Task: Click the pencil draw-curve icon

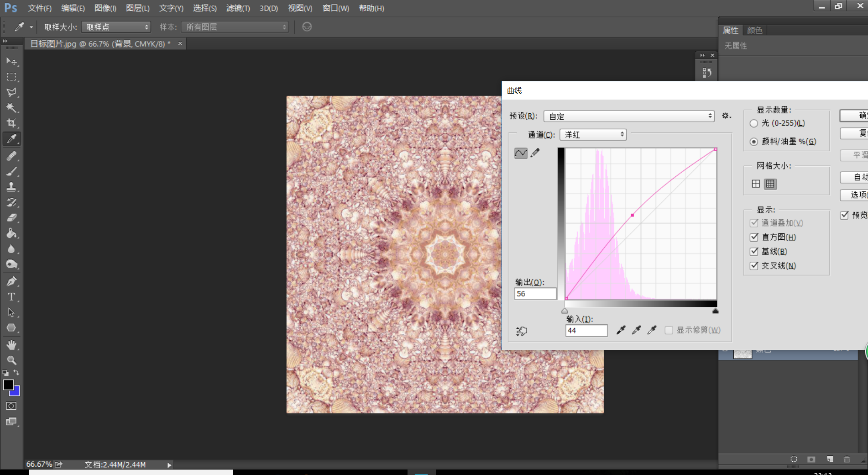Action: 535,153
